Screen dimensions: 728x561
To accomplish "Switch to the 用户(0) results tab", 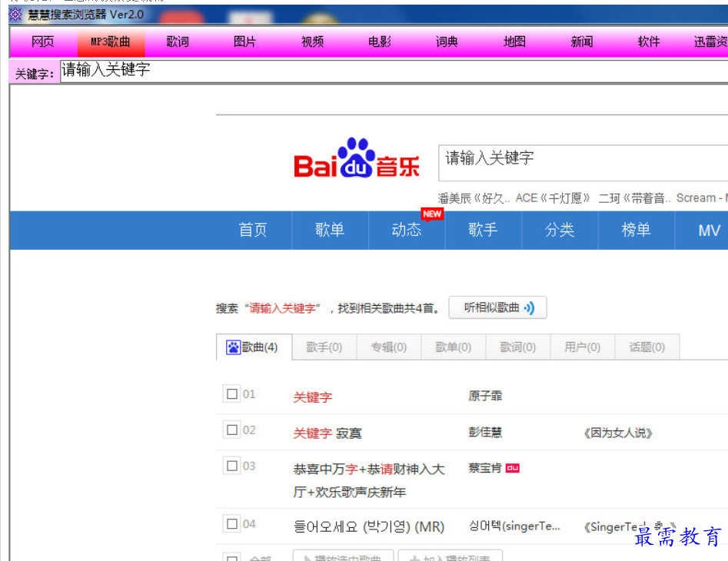I will coord(582,347).
